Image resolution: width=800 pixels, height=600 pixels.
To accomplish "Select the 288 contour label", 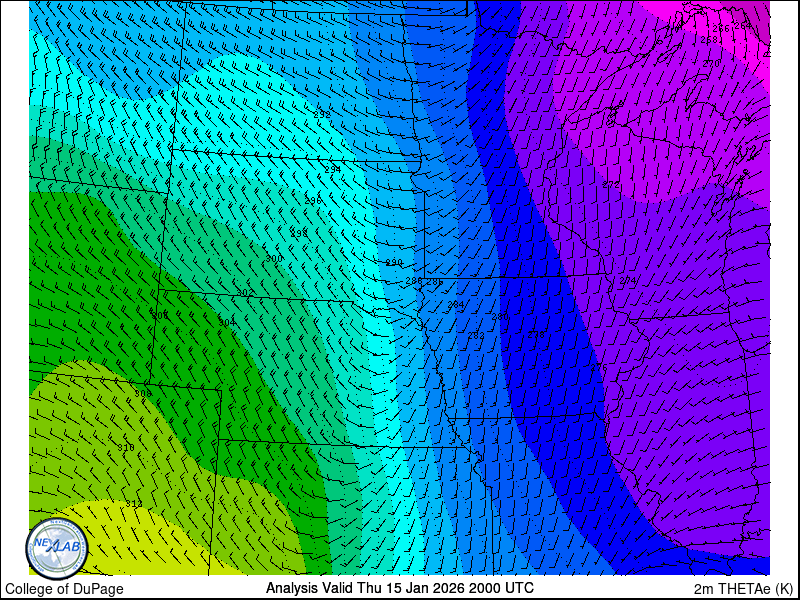I will pos(414,281).
